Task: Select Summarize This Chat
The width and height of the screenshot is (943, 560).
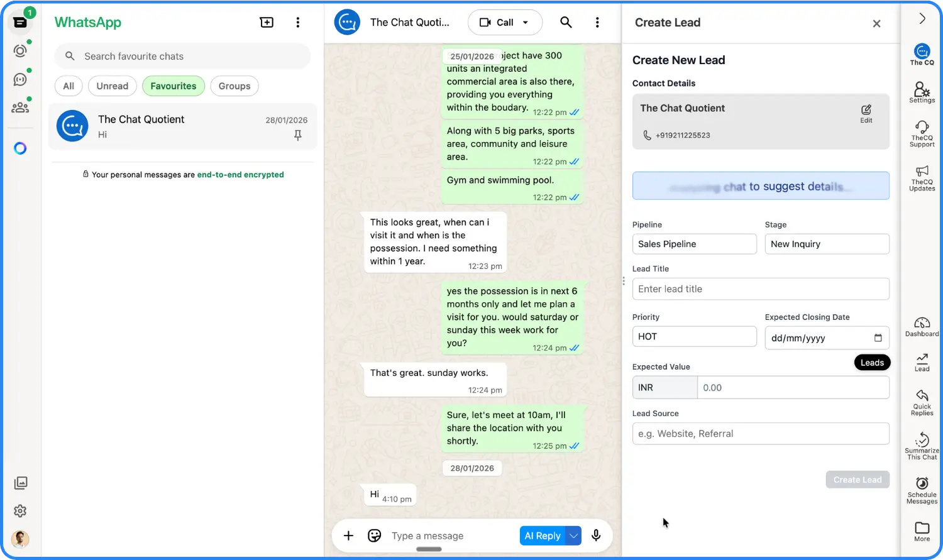Action: (x=921, y=445)
